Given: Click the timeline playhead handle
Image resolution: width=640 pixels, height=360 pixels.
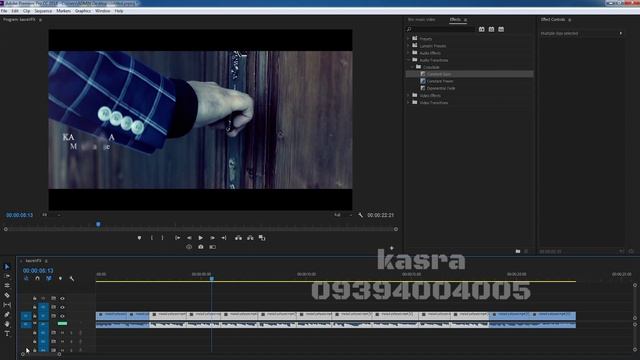Looking at the screenshot, I should (211, 279).
